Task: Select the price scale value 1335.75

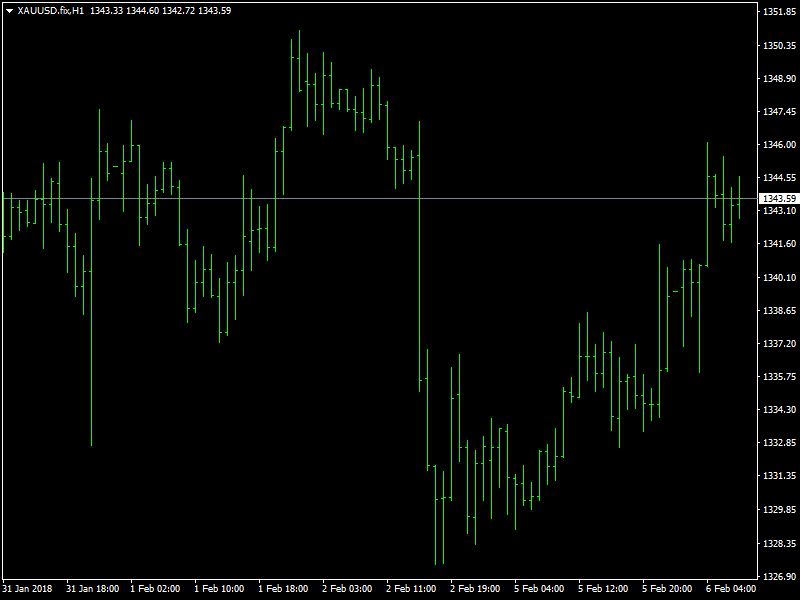Action: (x=779, y=377)
